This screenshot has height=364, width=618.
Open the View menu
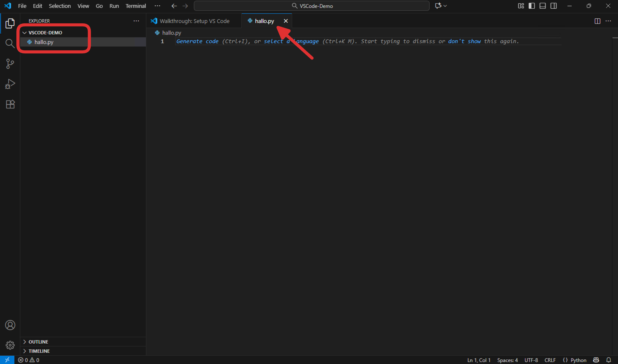(x=83, y=6)
